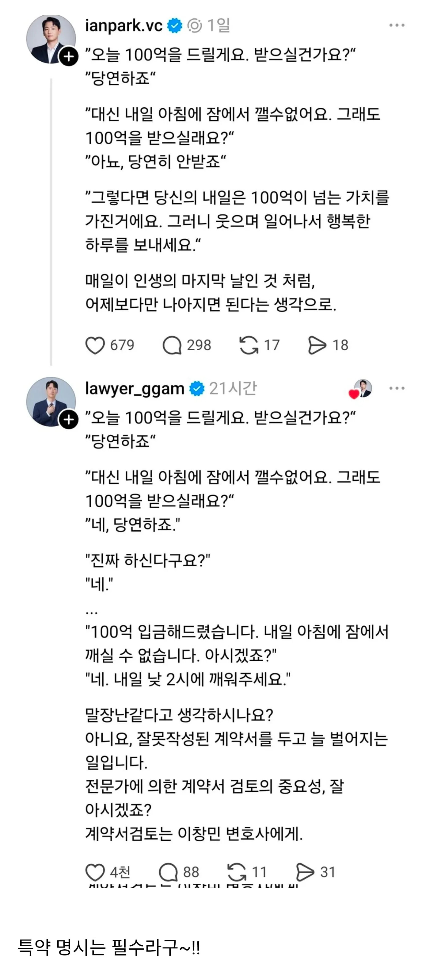Open comments on ianpark.vc post showing 298
Viewport: 441px width, 980px height.
[x=172, y=345]
